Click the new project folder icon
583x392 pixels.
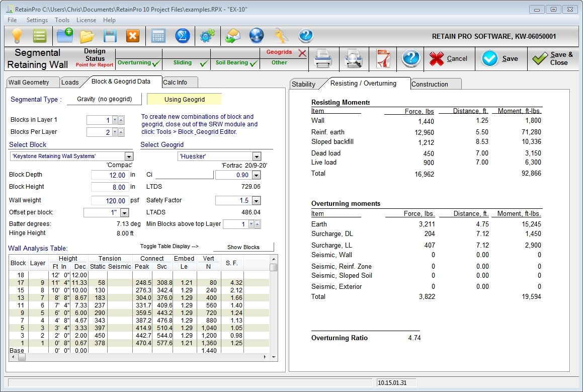(x=64, y=36)
